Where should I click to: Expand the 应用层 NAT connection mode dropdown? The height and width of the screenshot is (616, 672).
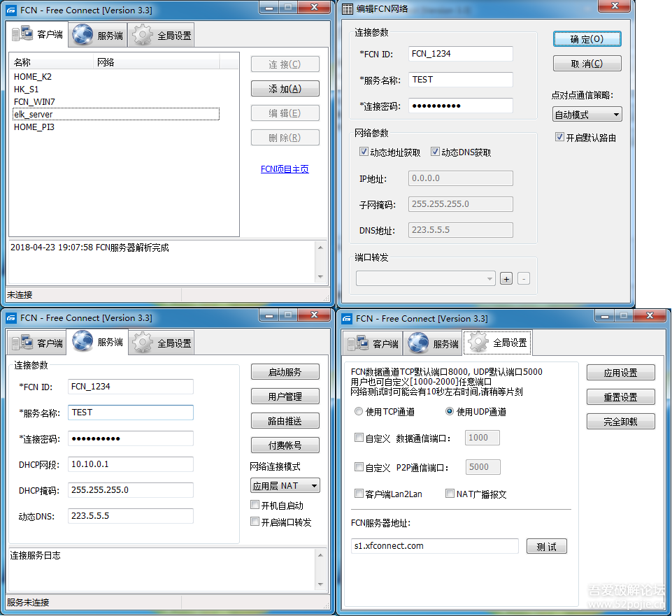285,485
